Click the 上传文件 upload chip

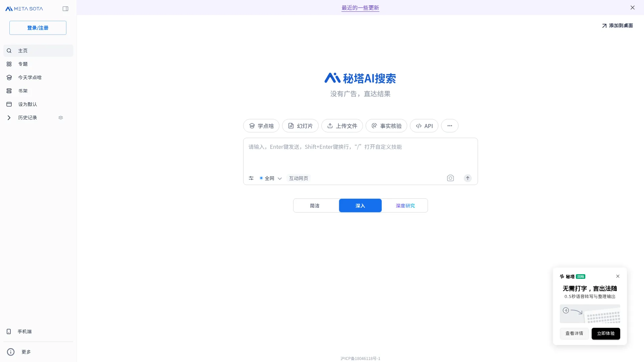pyautogui.click(x=342, y=126)
